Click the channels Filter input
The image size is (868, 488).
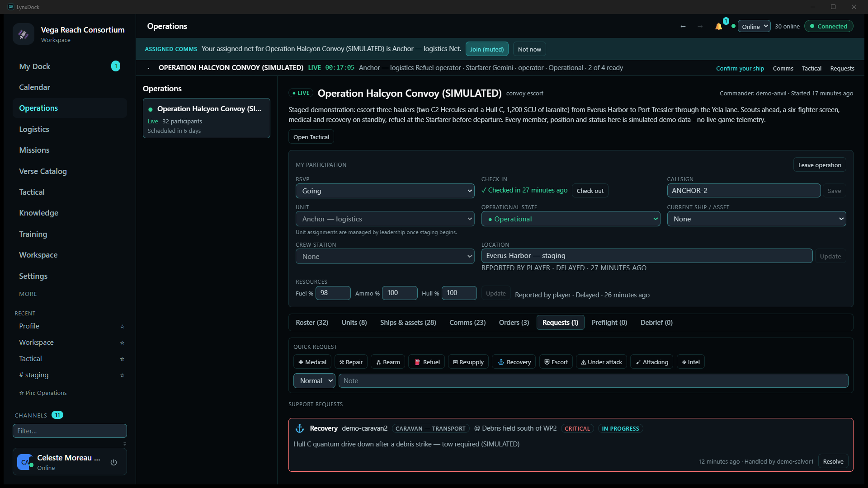pos(70,431)
